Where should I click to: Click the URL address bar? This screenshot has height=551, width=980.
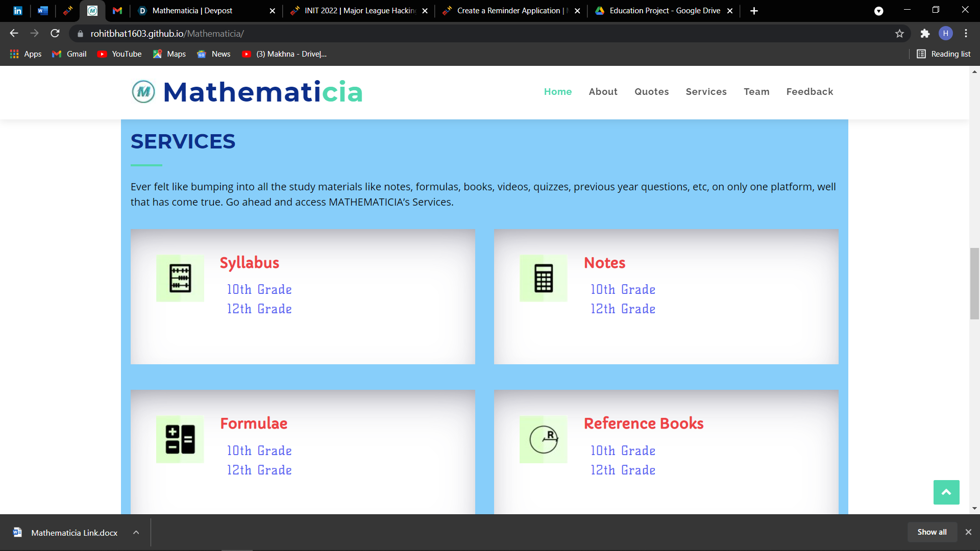459,34
